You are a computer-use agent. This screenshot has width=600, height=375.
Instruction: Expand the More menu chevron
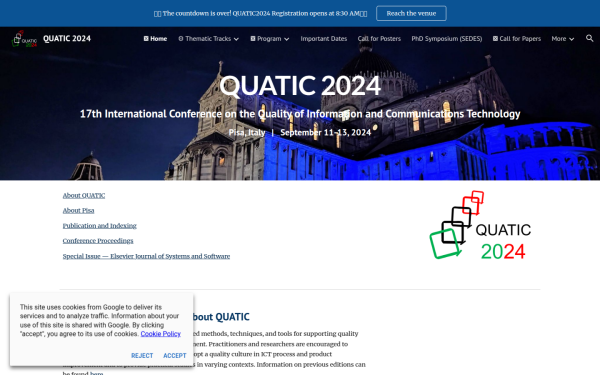click(x=571, y=39)
